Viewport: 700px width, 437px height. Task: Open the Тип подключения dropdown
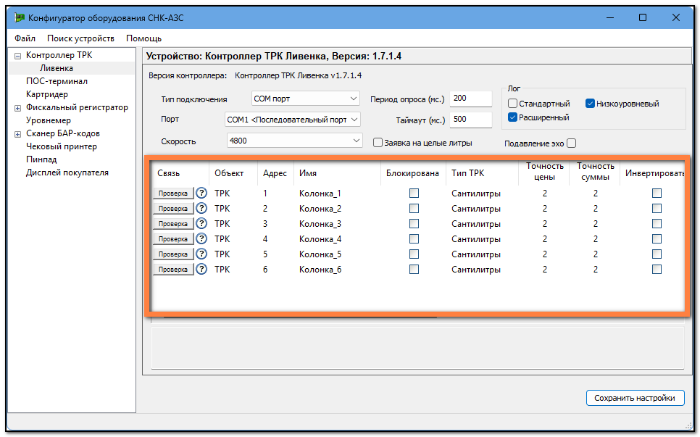tap(305, 99)
